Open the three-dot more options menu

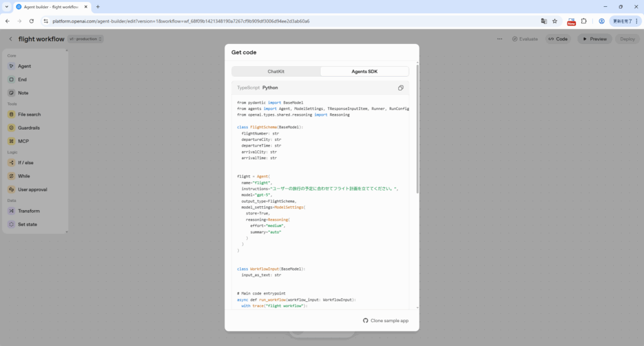click(500, 39)
